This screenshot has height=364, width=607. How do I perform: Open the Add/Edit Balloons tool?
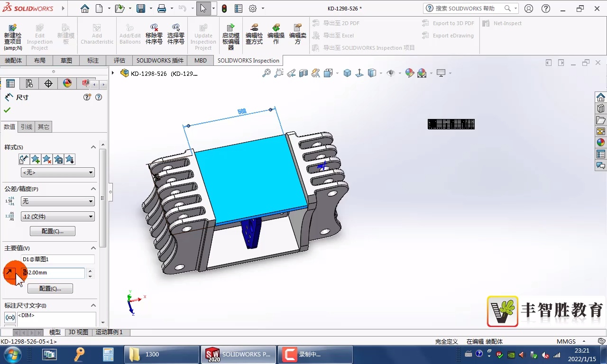coord(129,32)
